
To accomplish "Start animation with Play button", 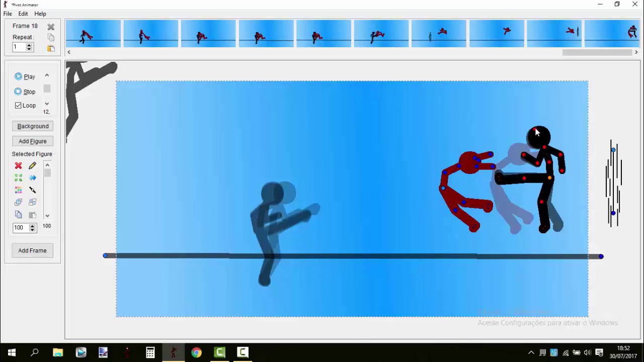I will tap(25, 76).
